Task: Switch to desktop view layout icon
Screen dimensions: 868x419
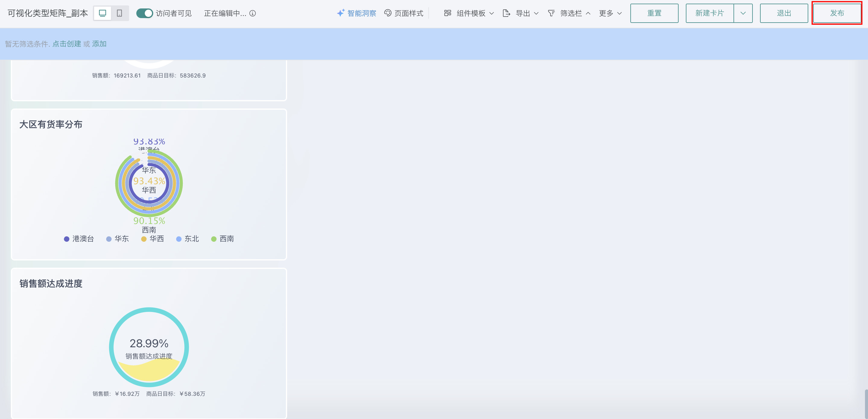Action: click(x=103, y=13)
